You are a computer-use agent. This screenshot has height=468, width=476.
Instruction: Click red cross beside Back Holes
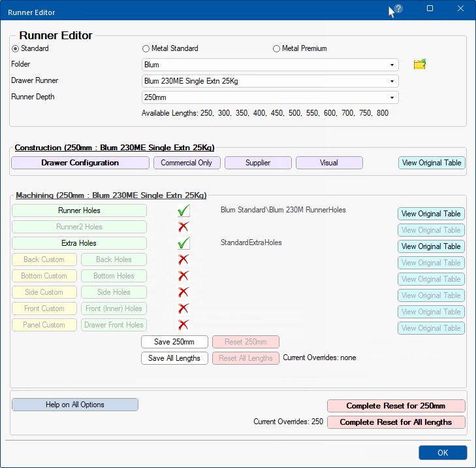point(183,259)
